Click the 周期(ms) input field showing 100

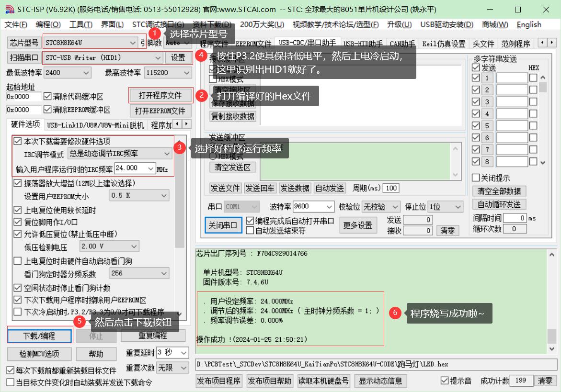pos(391,188)
